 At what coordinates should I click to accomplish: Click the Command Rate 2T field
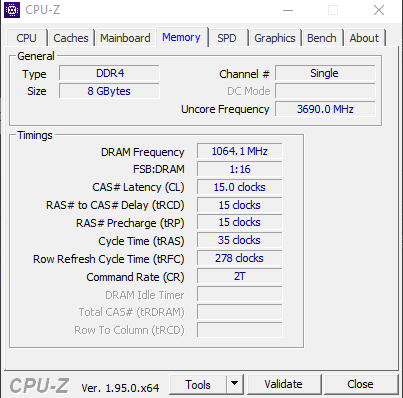click(240, 276)
